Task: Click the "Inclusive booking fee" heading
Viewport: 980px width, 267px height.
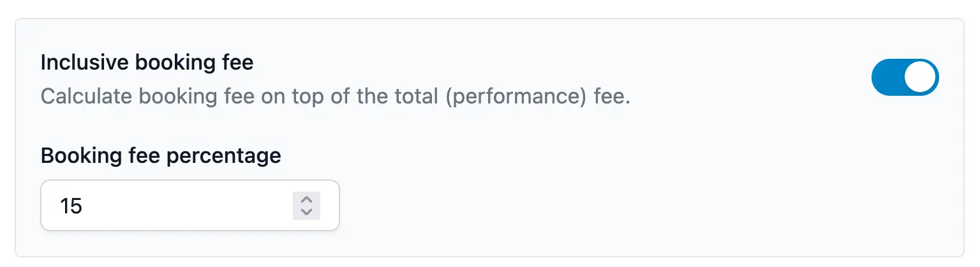Action: (147, 63)
